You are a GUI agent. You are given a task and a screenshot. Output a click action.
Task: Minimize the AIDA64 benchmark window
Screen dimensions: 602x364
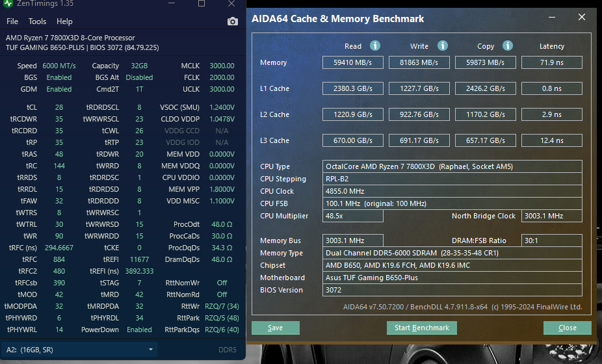[x=552, y=18]
